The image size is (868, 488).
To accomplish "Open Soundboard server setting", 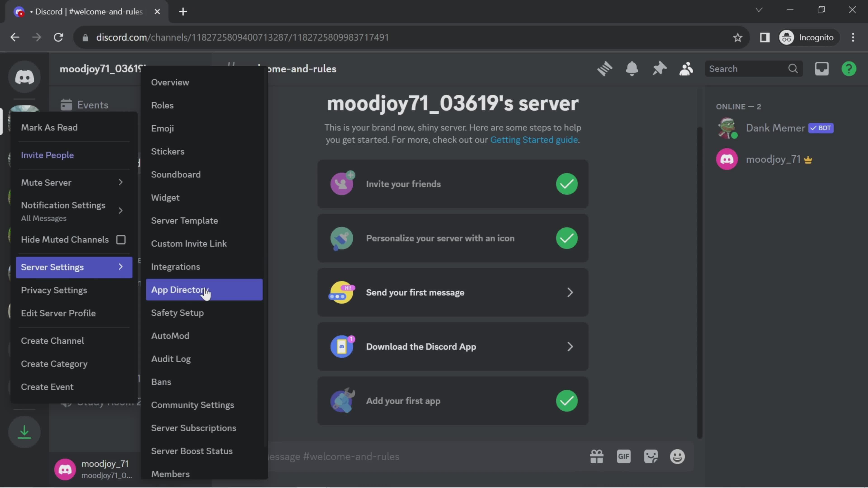I will [204, 174].
